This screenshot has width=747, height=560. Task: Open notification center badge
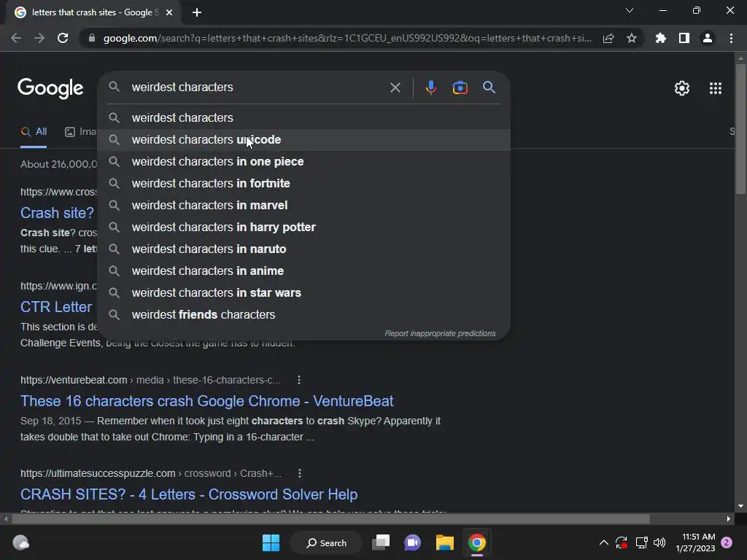[x=727, y=542]
